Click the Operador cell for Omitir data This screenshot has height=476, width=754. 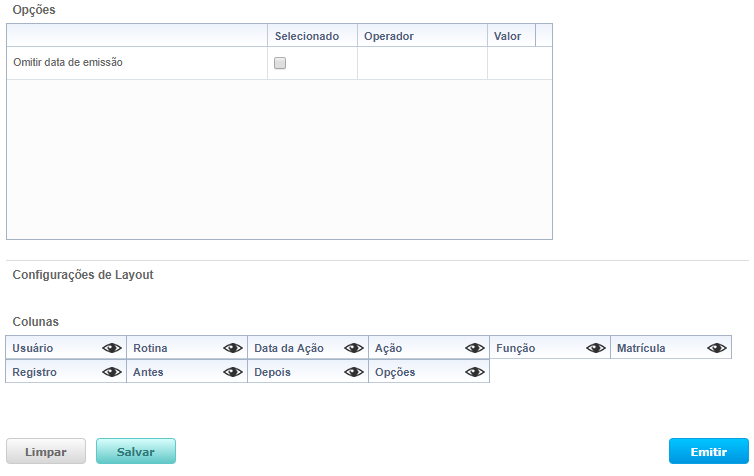(422, 63)
